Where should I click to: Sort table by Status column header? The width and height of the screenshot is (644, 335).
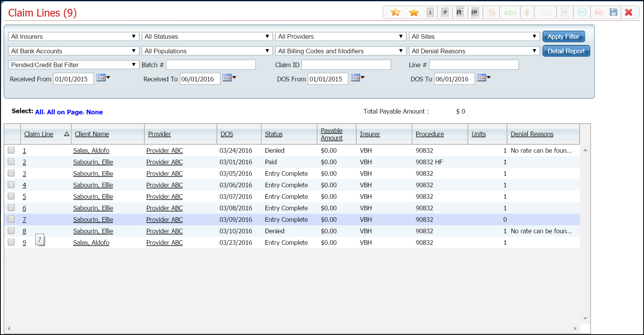274,134
